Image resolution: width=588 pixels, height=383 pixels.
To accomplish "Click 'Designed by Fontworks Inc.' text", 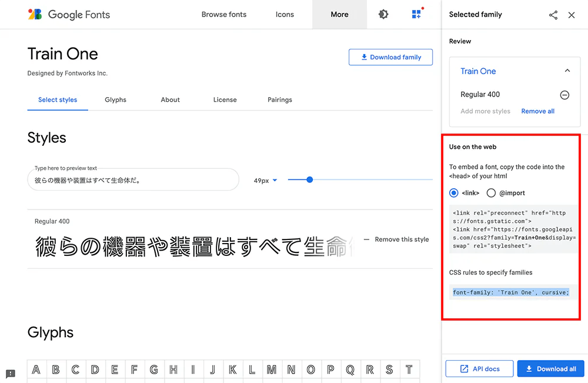I will tap(68, 73).
